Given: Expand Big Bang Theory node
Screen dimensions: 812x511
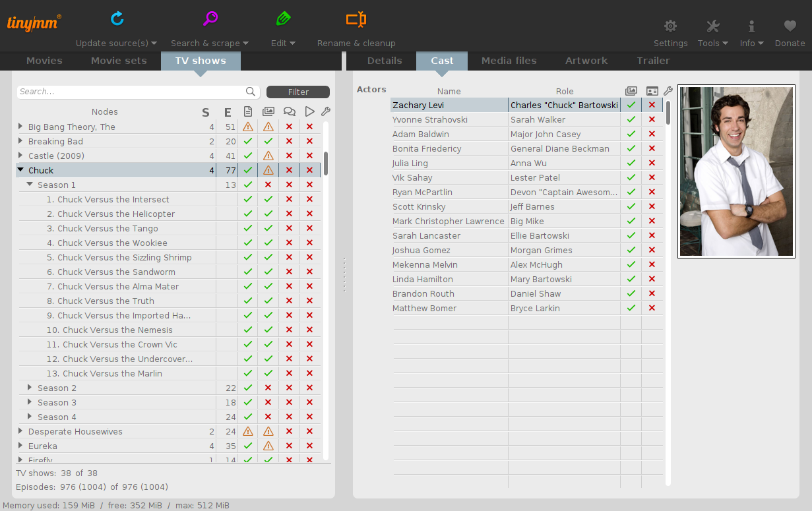Looking at the screenshot, I should tap(20, 127).
